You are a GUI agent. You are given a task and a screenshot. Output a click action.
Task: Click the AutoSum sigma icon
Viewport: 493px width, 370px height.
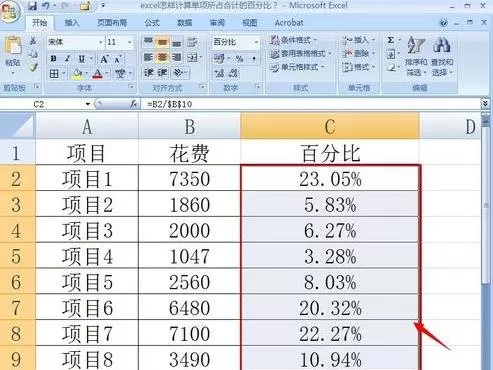391,41
